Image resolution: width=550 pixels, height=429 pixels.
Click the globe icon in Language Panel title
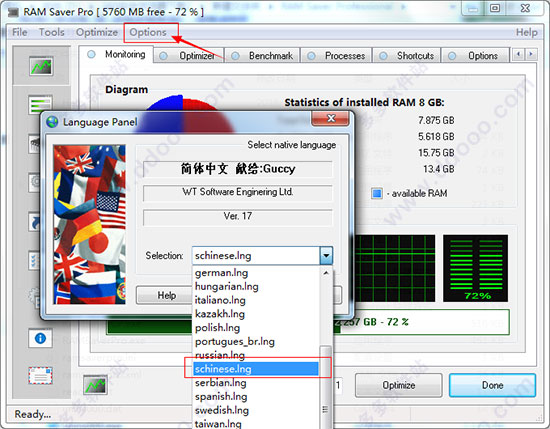(x=52, y=122)
